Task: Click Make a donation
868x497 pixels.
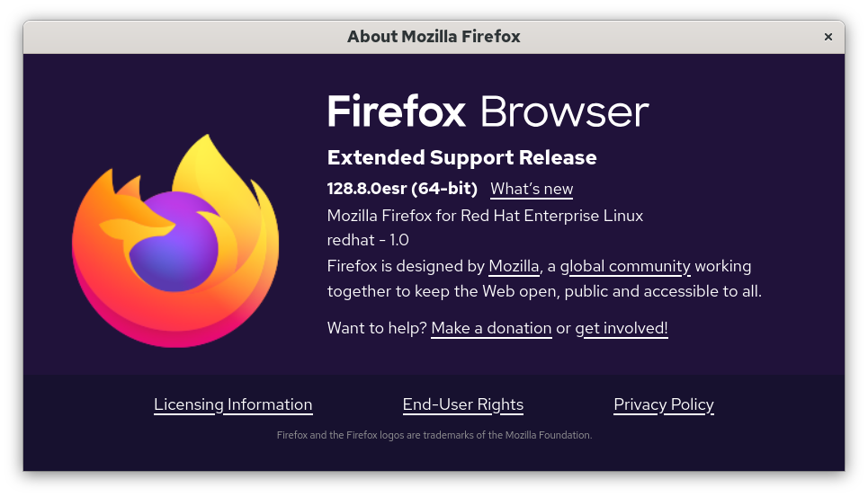Action: tap(492, 328)
